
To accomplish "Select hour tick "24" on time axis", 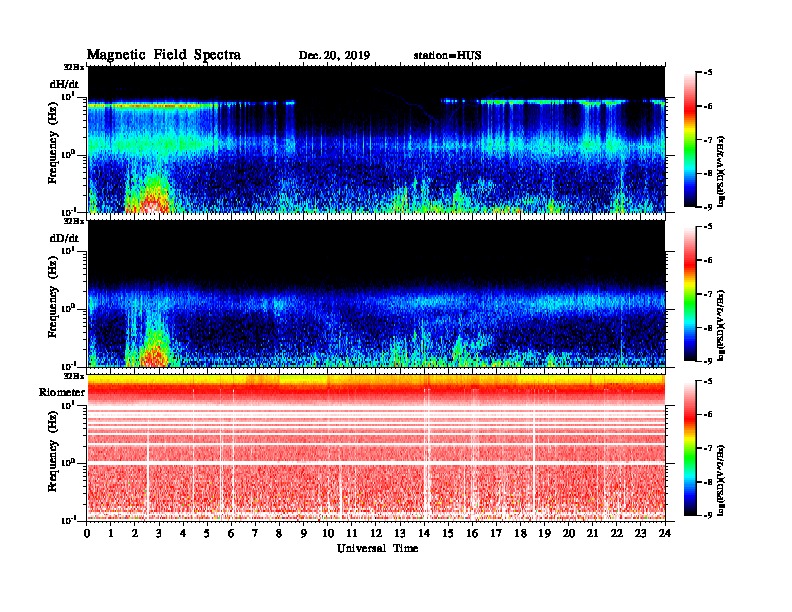I will [665, 533].
